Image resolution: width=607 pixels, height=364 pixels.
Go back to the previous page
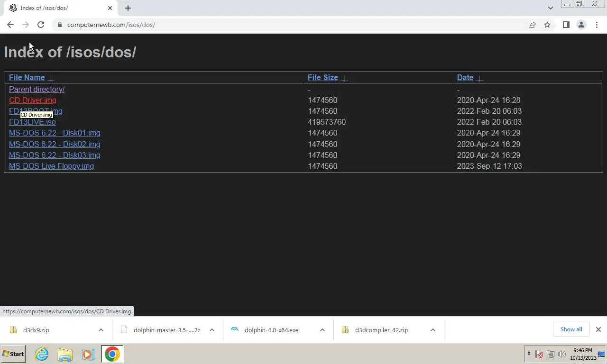pyautogui.click(x=10, y=25)
